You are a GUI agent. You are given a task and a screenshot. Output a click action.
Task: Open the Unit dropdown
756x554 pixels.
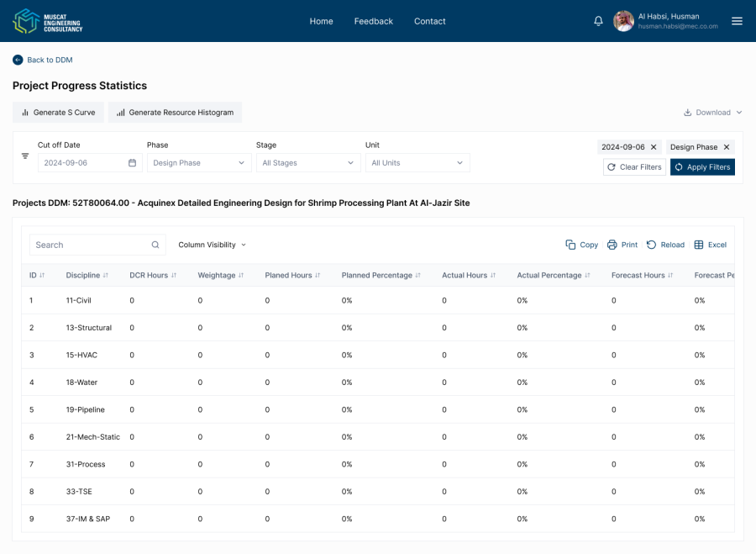click(417, 163)
